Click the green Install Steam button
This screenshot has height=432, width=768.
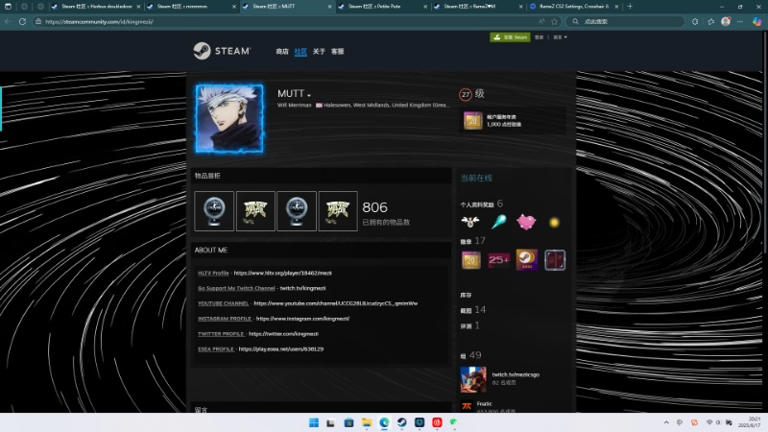coord(510,37)
